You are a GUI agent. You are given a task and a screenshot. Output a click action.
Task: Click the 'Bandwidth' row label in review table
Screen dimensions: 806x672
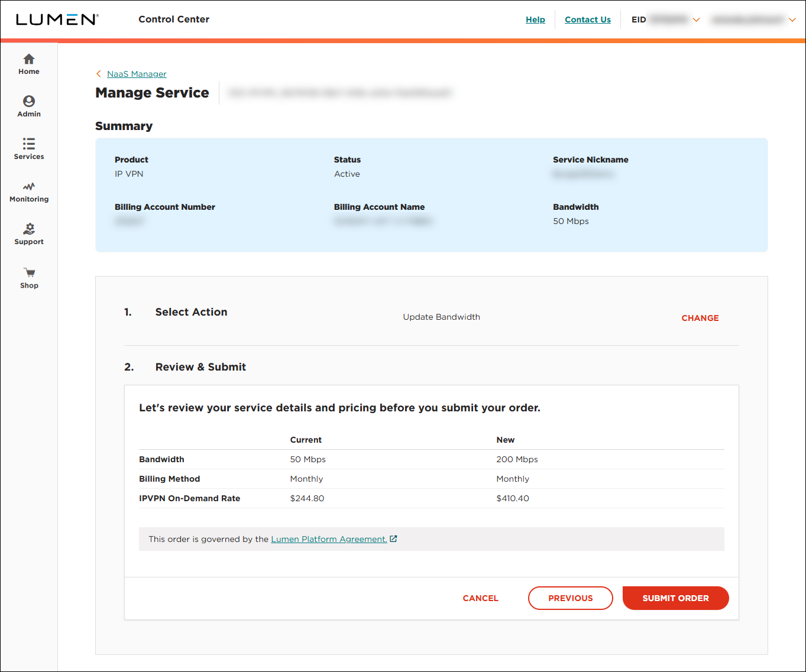pyautogui.click(x=161, y=459)
